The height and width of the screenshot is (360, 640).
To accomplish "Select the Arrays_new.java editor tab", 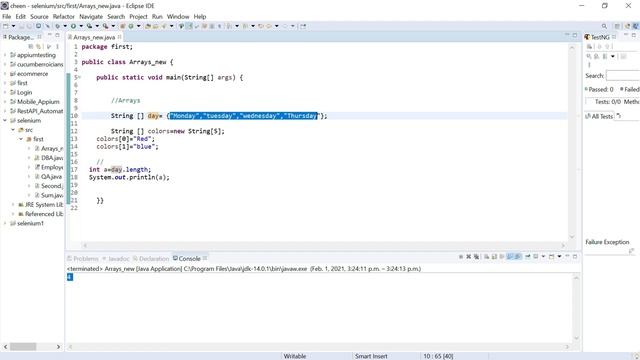I will coord(94,37).
